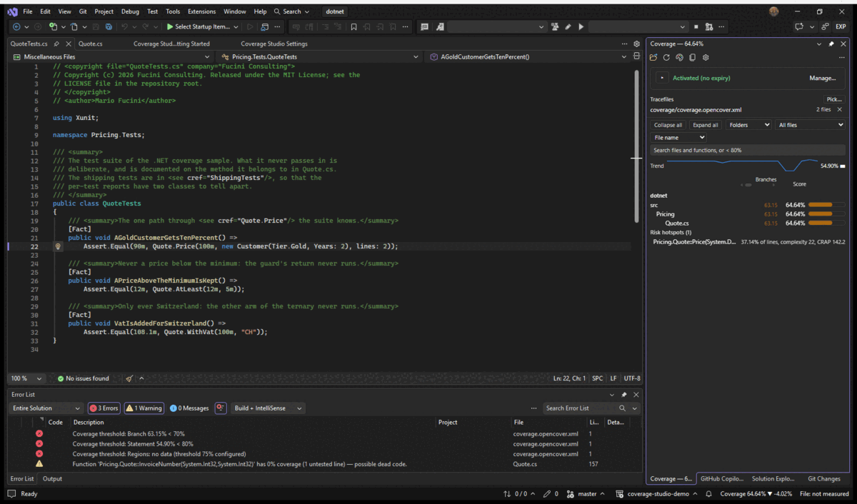Navigate backward with the toolbar back arrow

point(17,27)
